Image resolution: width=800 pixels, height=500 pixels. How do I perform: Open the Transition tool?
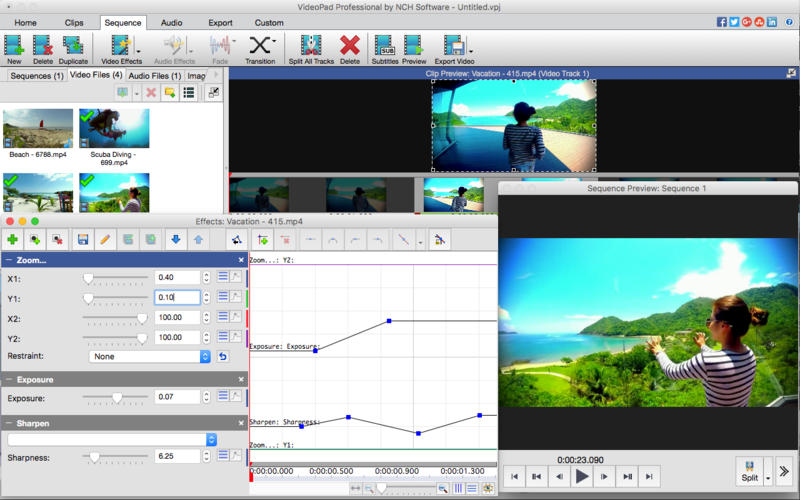(260, 47)
